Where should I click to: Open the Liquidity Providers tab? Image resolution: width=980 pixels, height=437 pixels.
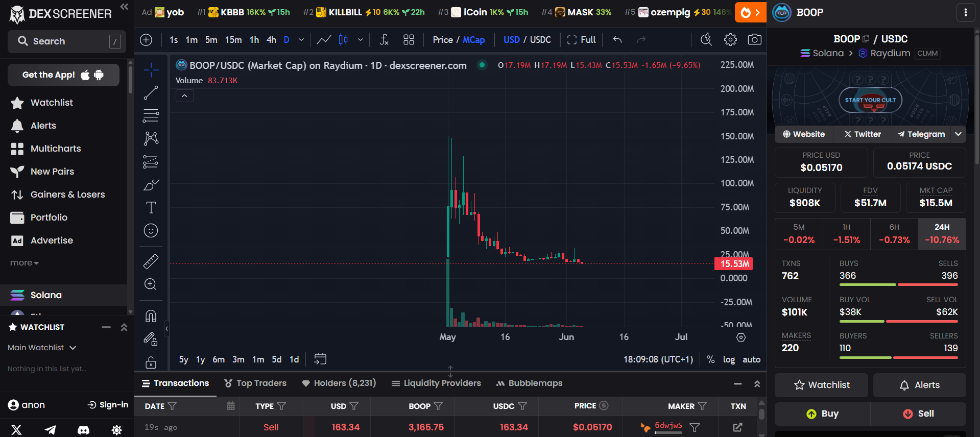[436, 383]
